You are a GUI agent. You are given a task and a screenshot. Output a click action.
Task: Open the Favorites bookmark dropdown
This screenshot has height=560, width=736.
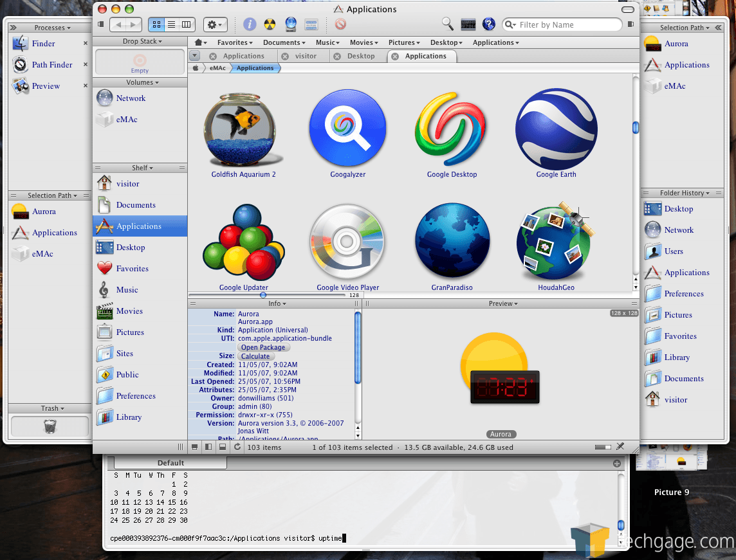[x=235, y=42]
